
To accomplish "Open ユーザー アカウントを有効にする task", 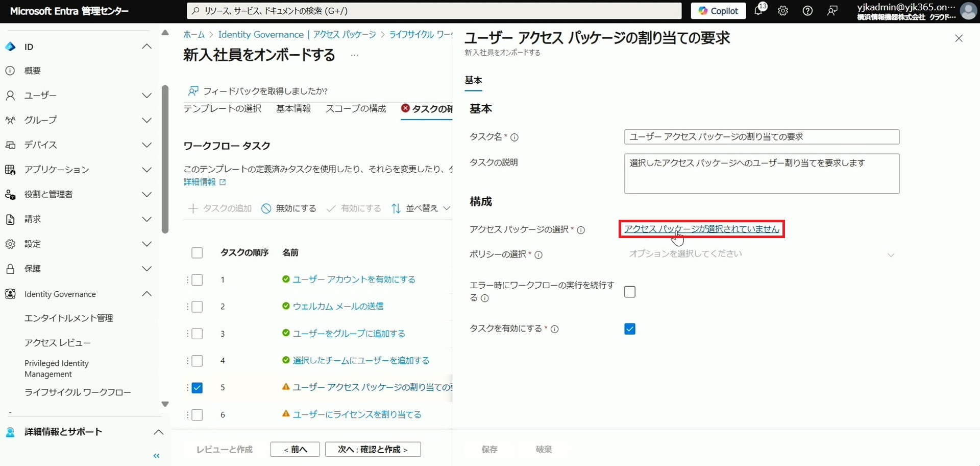I will pos(354,279).
